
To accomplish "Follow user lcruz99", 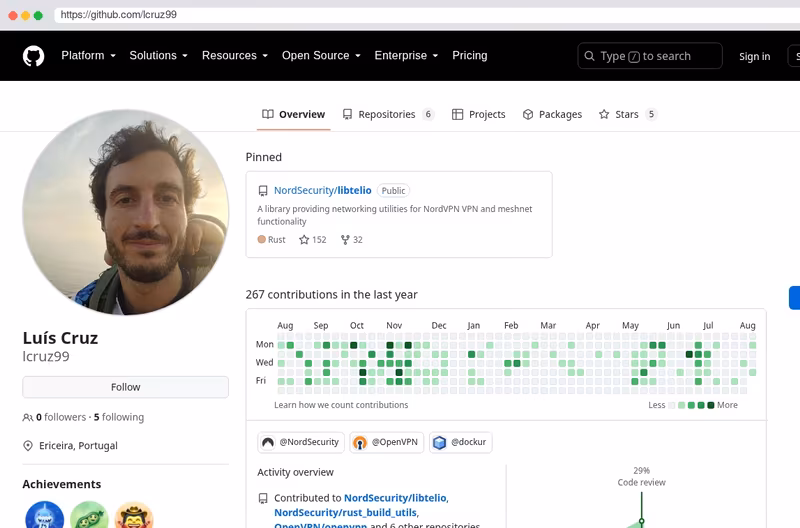I will click(x=126, y=387).
